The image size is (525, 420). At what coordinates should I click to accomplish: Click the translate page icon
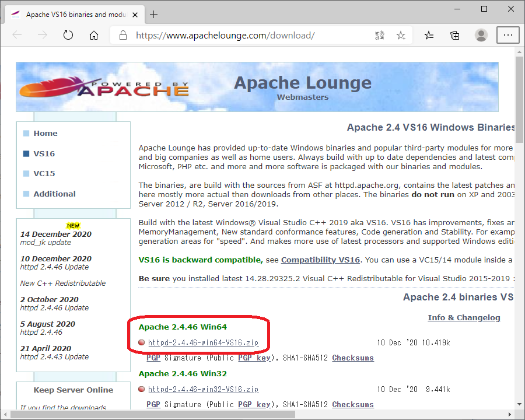[x=380, y=36]
